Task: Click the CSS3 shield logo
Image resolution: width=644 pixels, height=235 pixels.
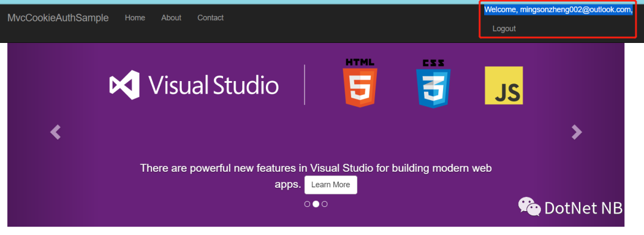Action: [x=433, y=84]
